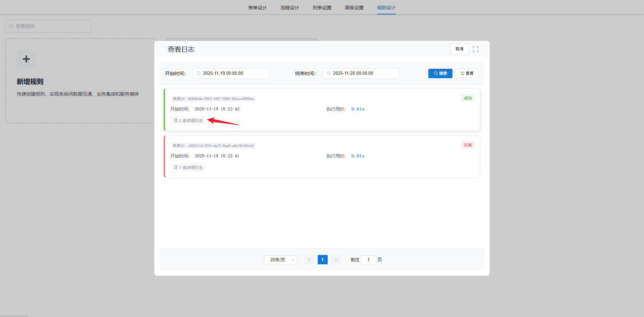Click clock icon in end time field

328,73
